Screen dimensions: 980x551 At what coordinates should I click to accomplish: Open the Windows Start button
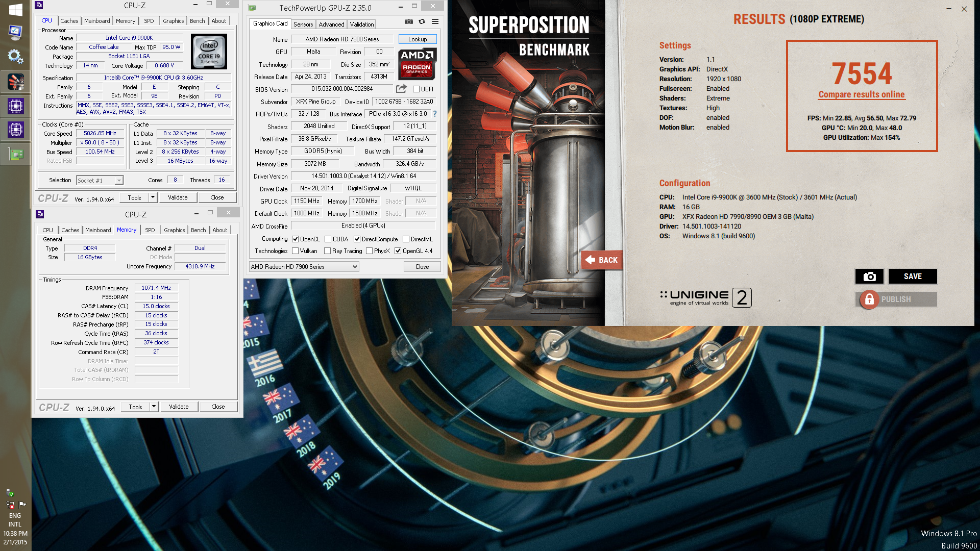pos(15,9)
